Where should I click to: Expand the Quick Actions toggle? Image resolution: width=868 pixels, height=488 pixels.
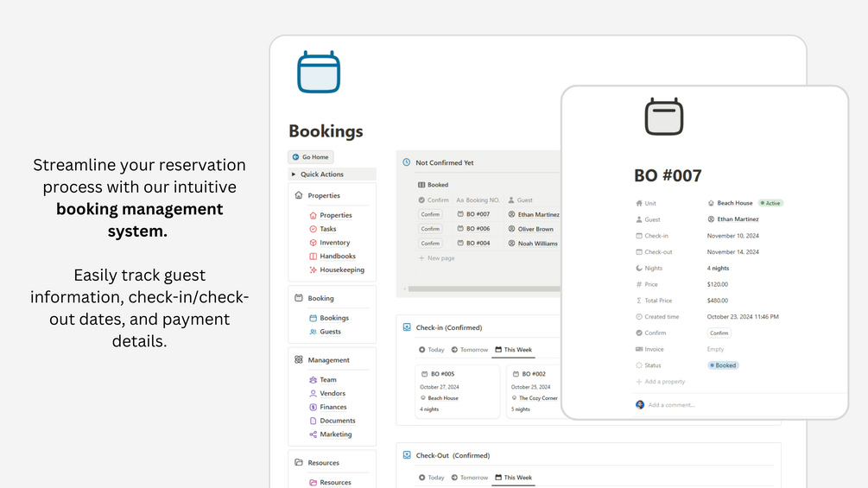294,174
